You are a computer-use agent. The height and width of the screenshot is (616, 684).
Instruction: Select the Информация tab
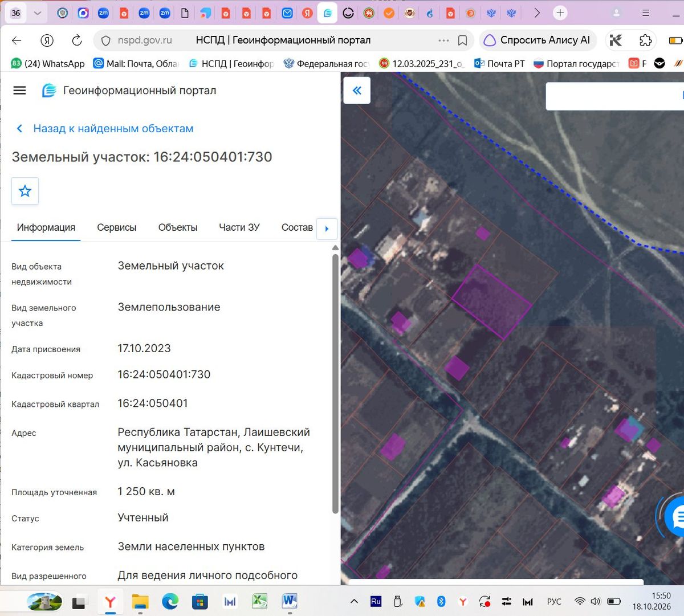click(46, 227)
